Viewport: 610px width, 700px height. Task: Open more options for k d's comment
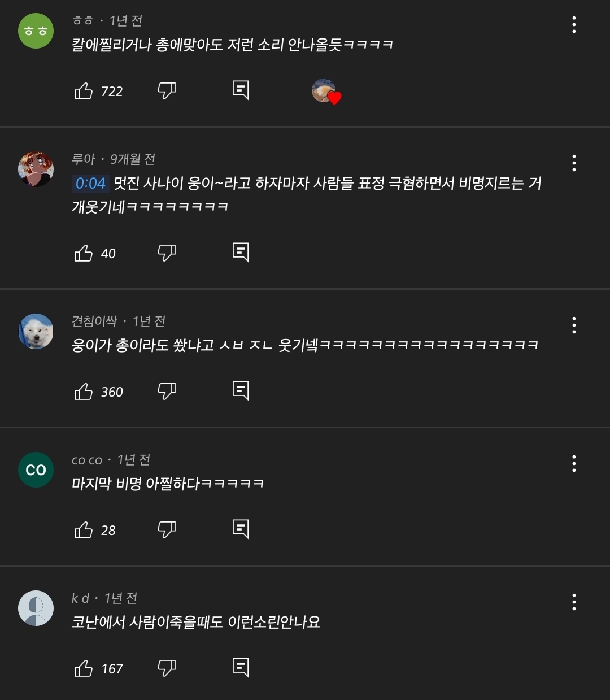(574, 602)
